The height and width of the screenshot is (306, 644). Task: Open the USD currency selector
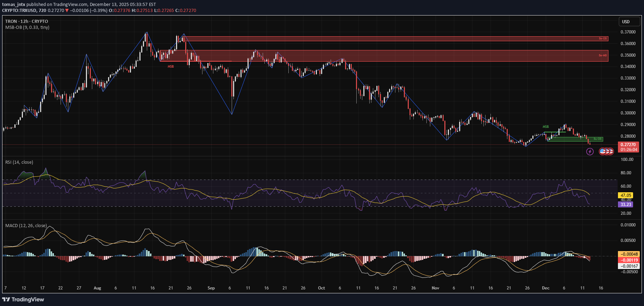(x=629, y=22)
